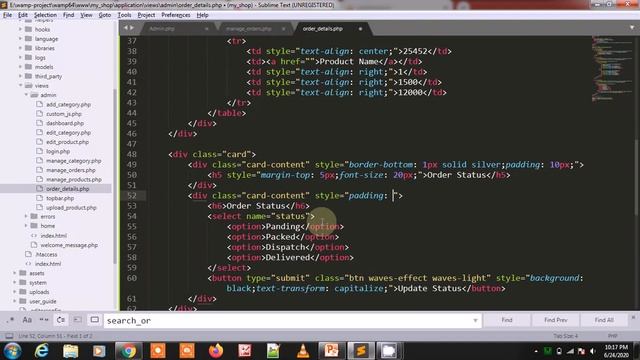
Task: Click unsaved-changes dot on order_details.php tab
Action: pos(360,29)
